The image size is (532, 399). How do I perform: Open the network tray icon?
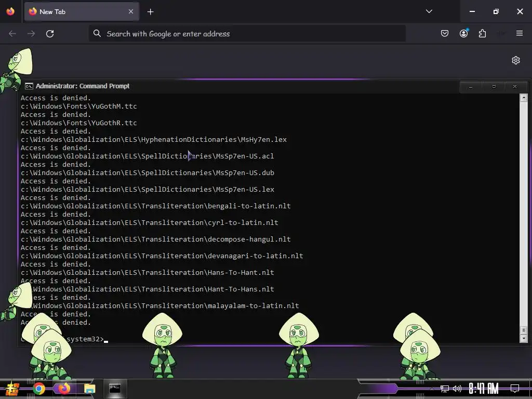445,389
